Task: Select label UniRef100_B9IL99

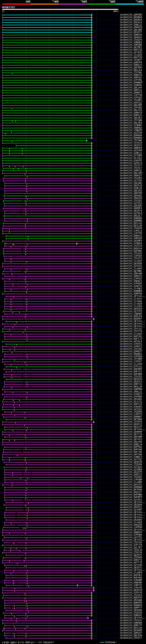Action: (x=131, y=226)
